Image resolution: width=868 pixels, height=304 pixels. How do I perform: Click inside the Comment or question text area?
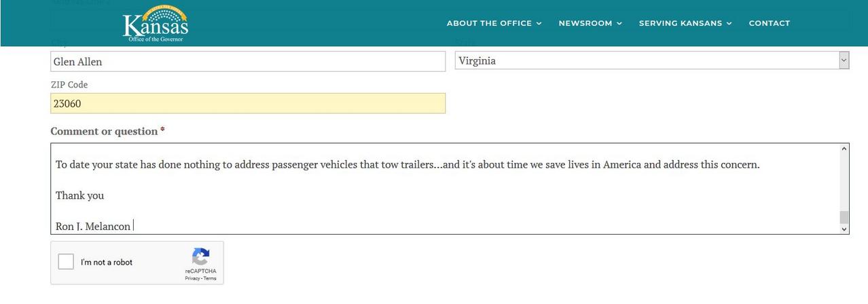[445, 189]
